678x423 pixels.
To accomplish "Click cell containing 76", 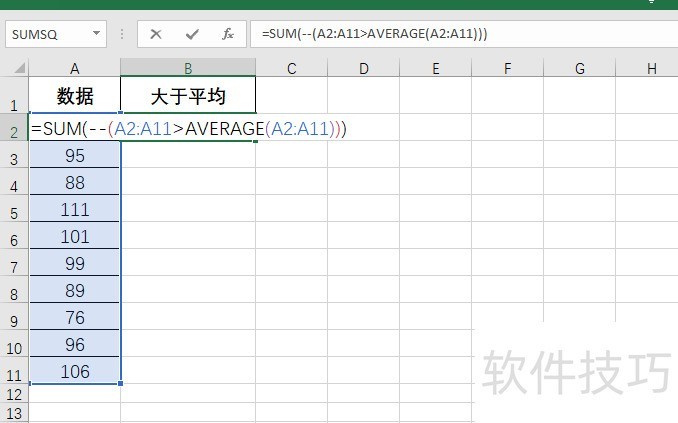I will click(74, 317).
